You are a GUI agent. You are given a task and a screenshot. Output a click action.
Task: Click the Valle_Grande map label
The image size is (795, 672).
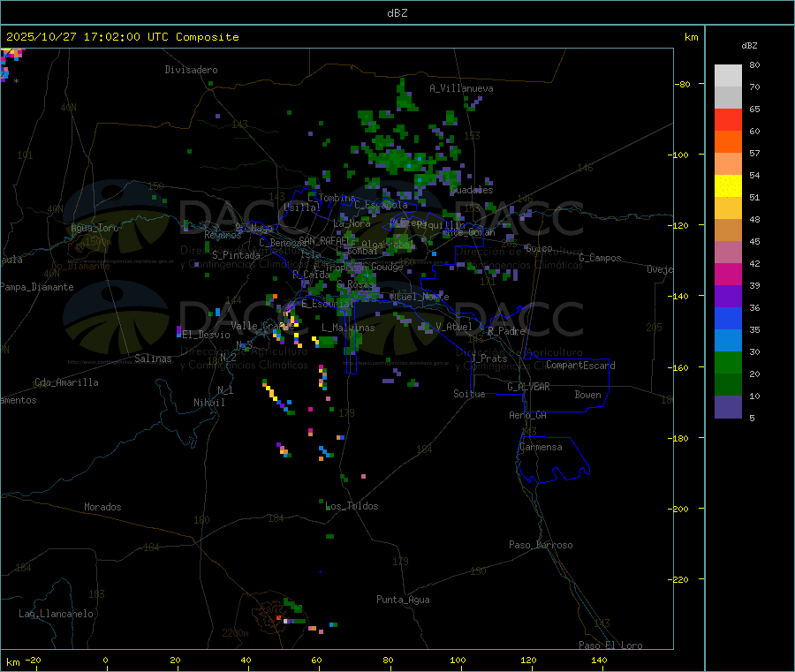[x=262, y=325]
